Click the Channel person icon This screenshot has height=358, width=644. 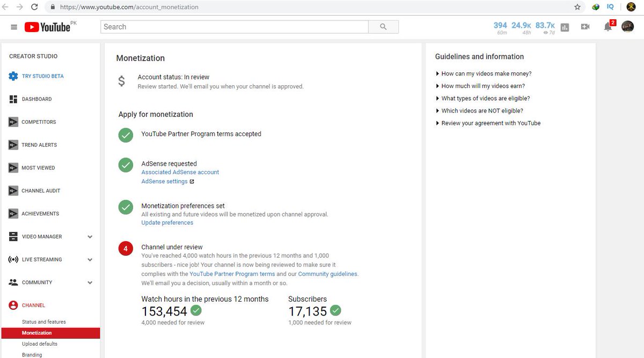tap(13, 305)
